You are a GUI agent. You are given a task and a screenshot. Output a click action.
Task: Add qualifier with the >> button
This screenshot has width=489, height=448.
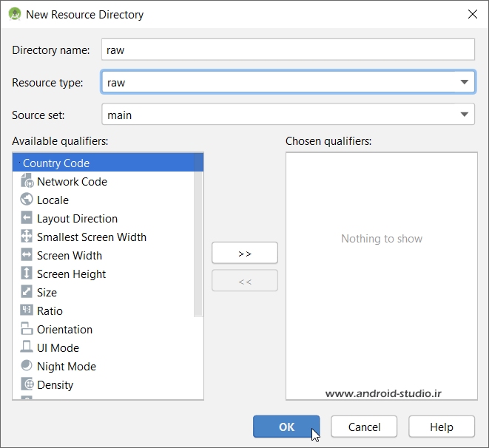point(245,253)
